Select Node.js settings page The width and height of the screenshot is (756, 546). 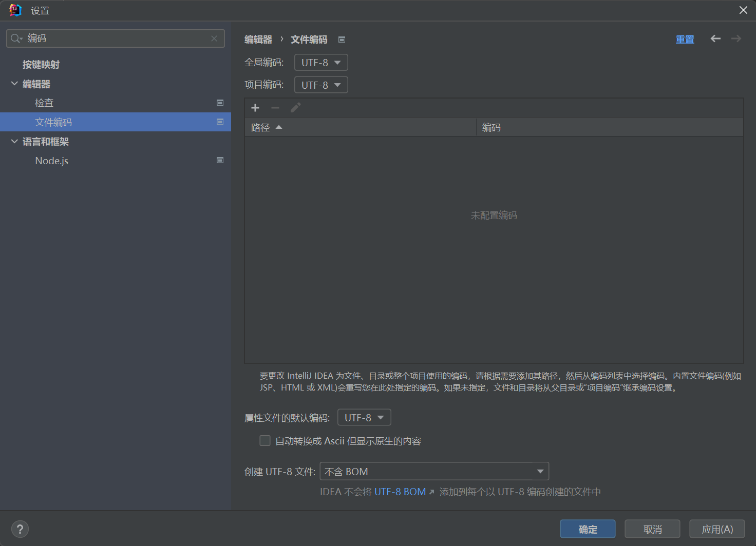tap(51, 161)
